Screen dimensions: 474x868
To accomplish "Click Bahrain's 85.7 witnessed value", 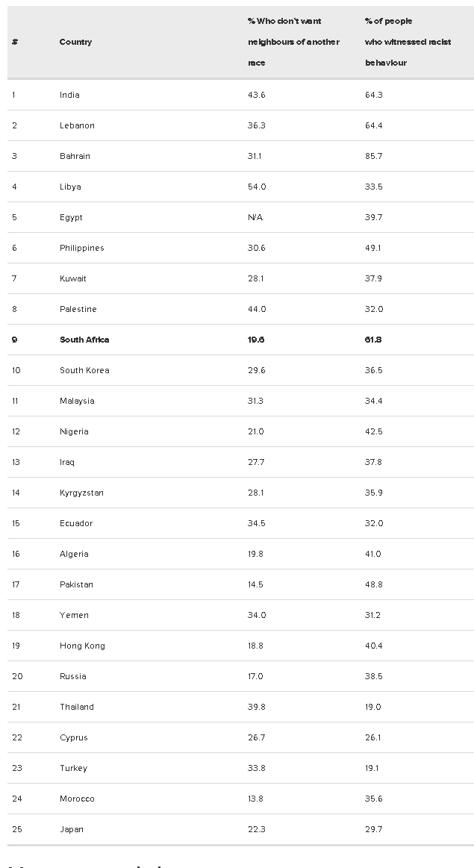I will (x=374, y=156).
